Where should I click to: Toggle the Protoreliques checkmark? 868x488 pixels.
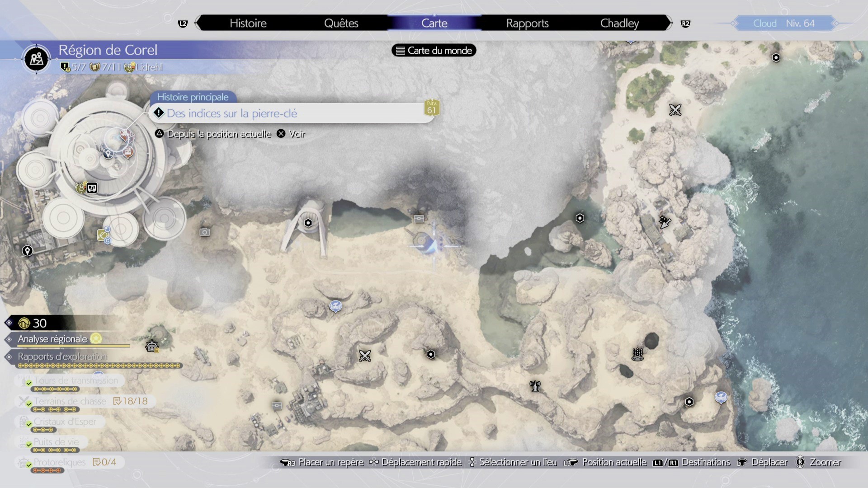coord(29,464)
